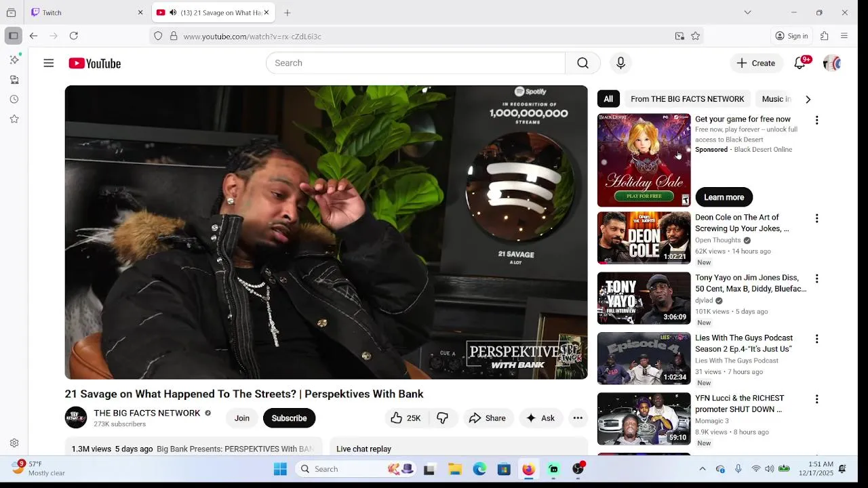Open Deon Cole video thumbnail
This screenshot has height=488, width=868.
(644, 238)
